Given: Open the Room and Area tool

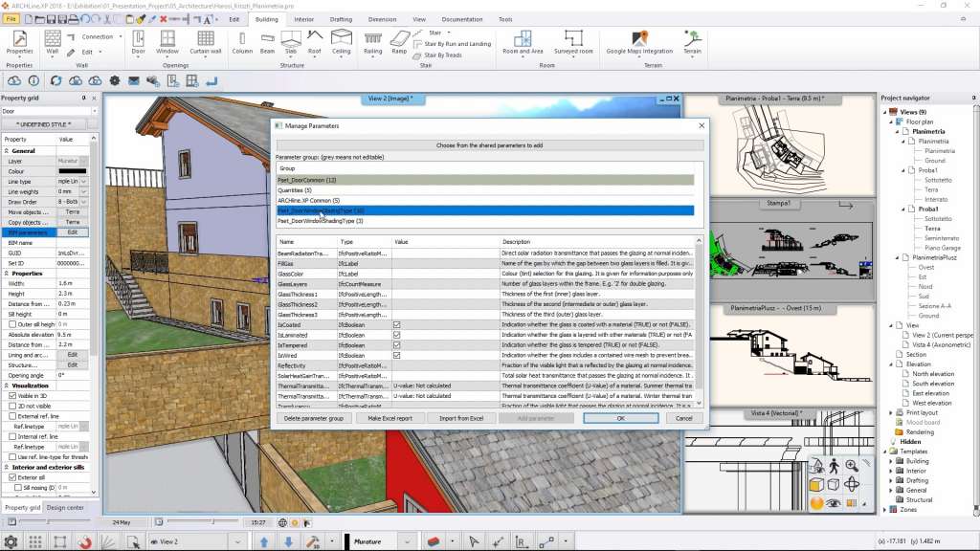Looking at the screenshot, I should click(x=523, y=42).
